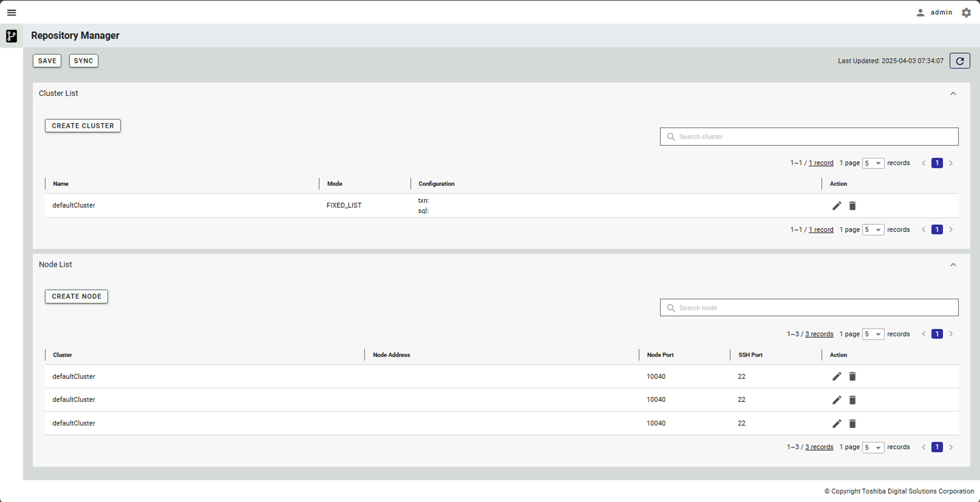
Task: Delete the second node row
Action: click(852, 400)
